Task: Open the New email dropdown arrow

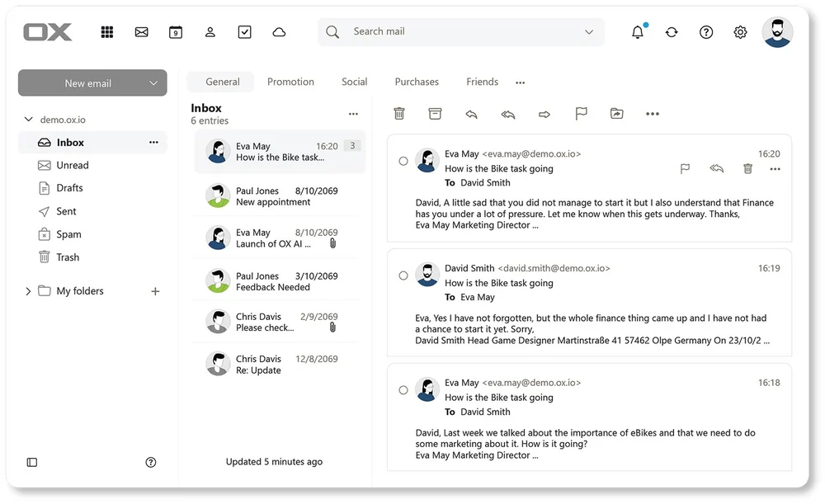Action: pos(153,83)
